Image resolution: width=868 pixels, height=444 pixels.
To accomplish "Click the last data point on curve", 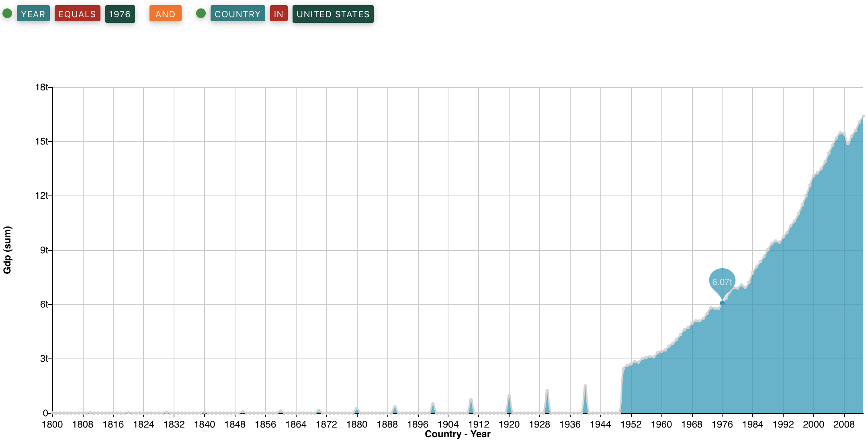I will (863, 116).
